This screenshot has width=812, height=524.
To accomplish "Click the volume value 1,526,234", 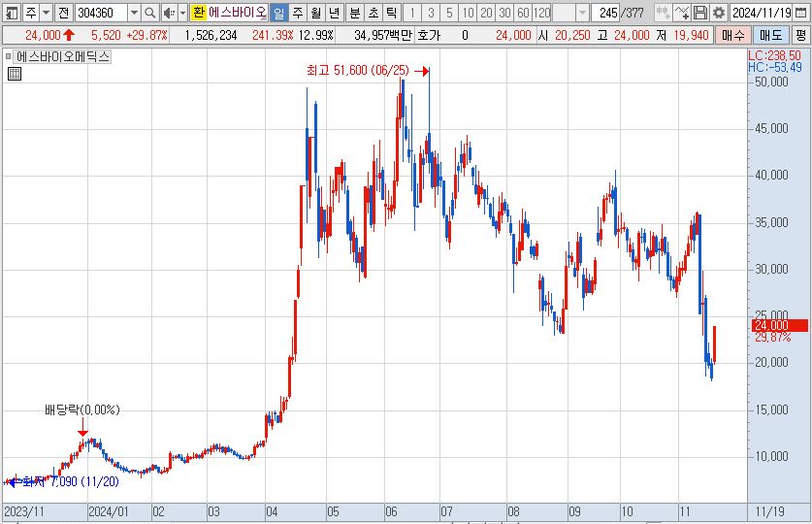I will [211, 35].
